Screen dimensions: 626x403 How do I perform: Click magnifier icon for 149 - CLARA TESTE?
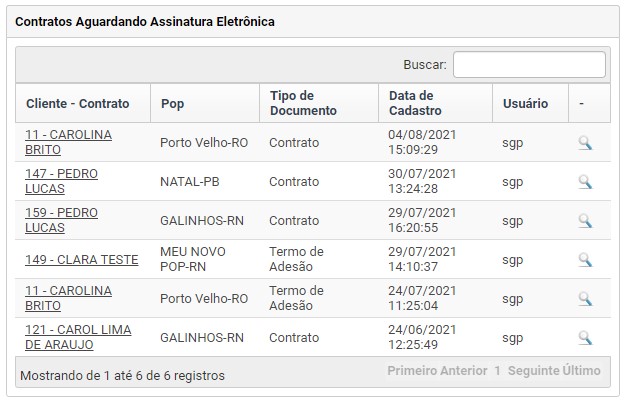click(585, 260)
